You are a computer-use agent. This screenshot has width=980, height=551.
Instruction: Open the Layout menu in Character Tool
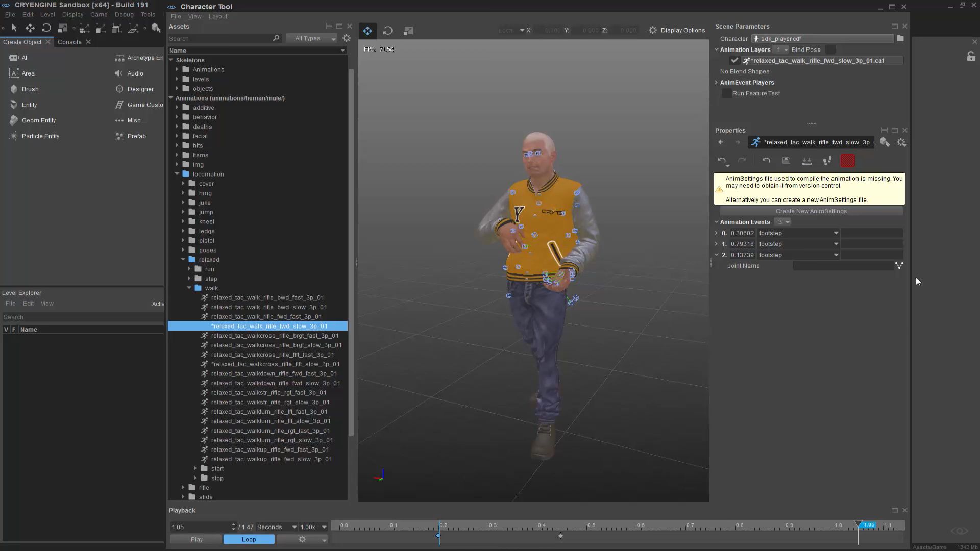[218, 16]
